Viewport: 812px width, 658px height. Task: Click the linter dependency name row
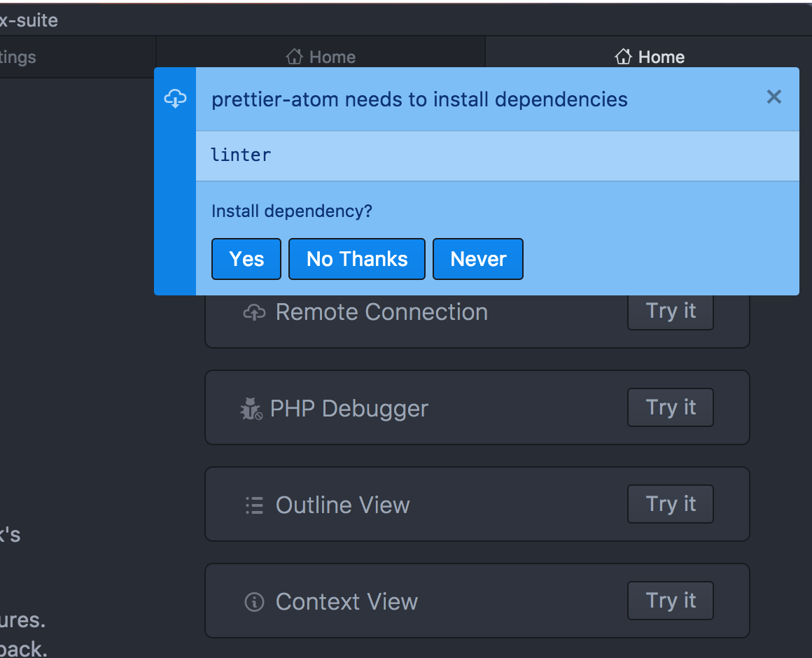click(497, 156)
